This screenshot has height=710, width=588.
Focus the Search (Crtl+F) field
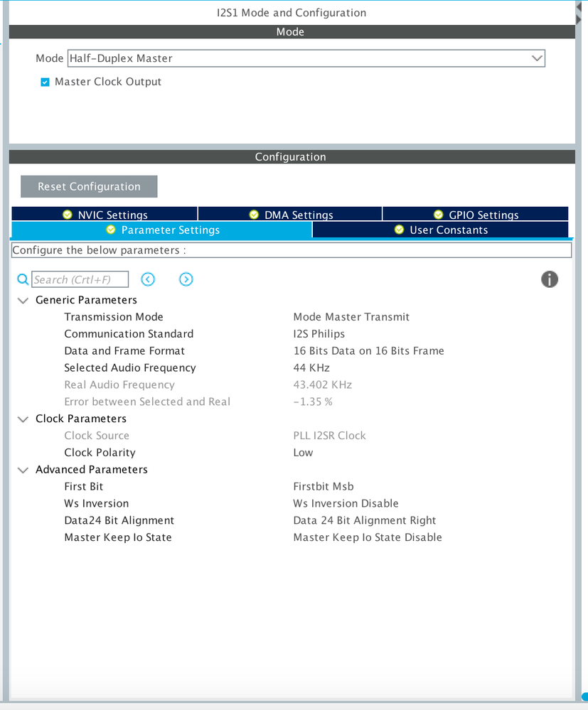(x=80, y=279)
